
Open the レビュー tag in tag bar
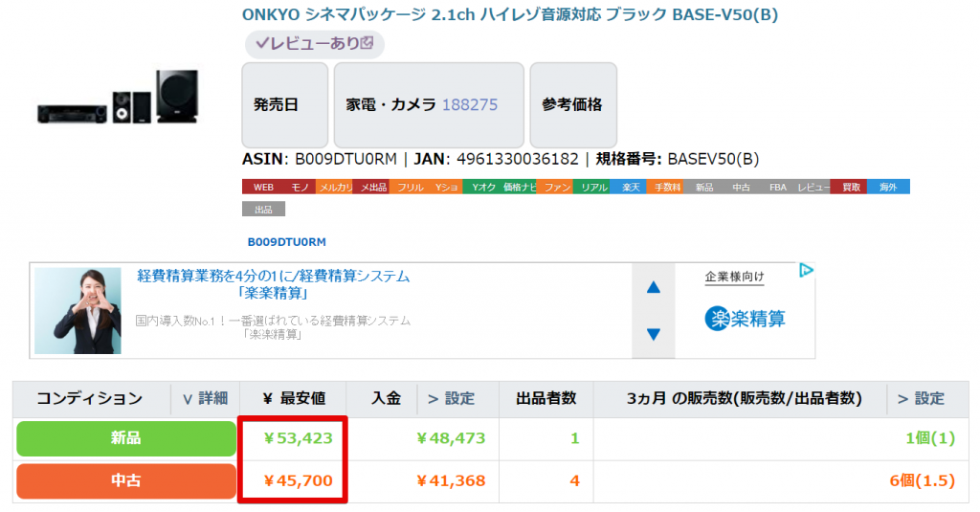812,187
